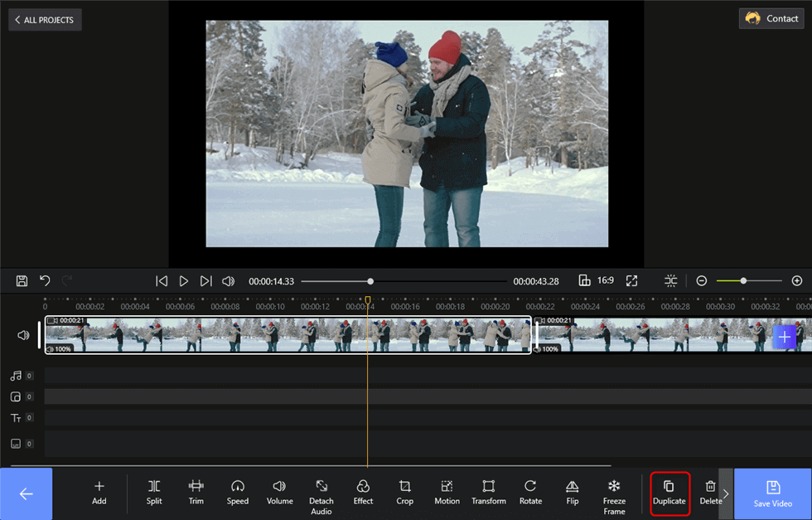Viewport: 812px width, 520px height.
Task: Click the subtitle track icon
Action: point(16,444)
